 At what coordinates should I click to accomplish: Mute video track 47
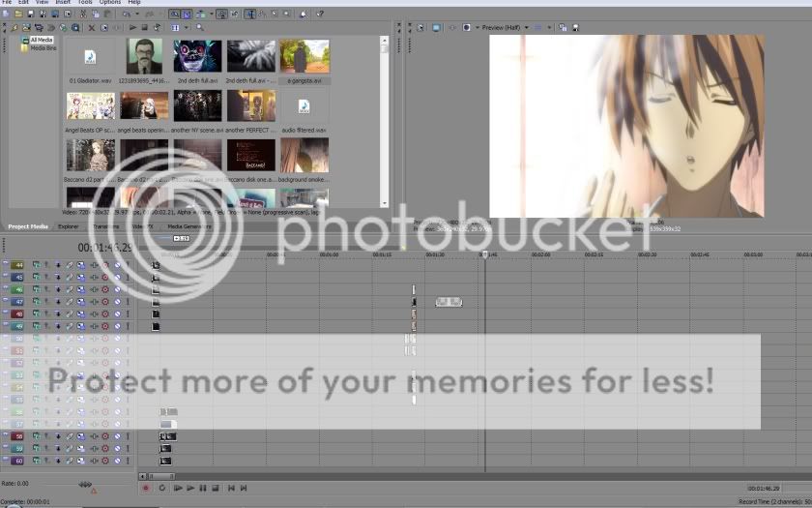click(118, 302)
